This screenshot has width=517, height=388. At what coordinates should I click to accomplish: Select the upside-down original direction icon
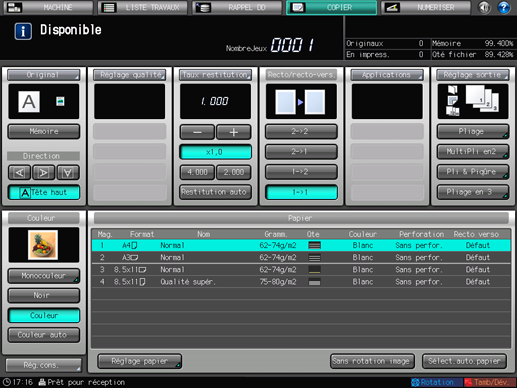(68, 173)
